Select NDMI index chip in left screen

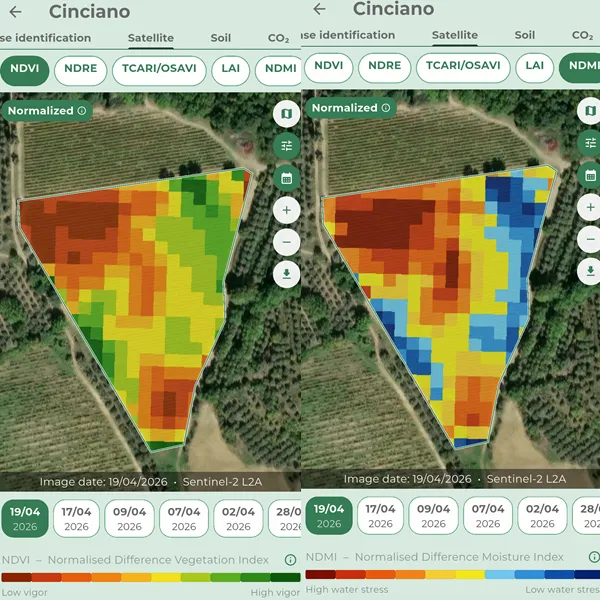point(278,71)
